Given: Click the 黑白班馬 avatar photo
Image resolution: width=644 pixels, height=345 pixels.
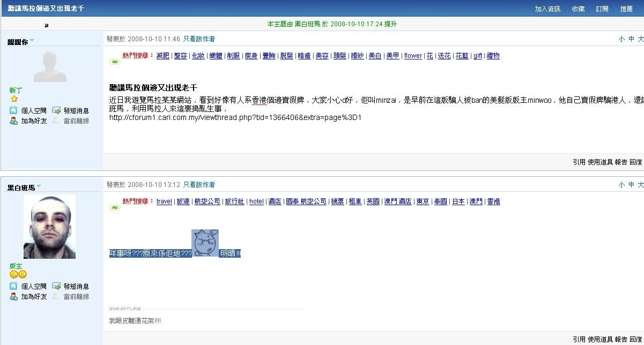Looking at the screenshot, I should pyautogui.click(x=49, y=227).
